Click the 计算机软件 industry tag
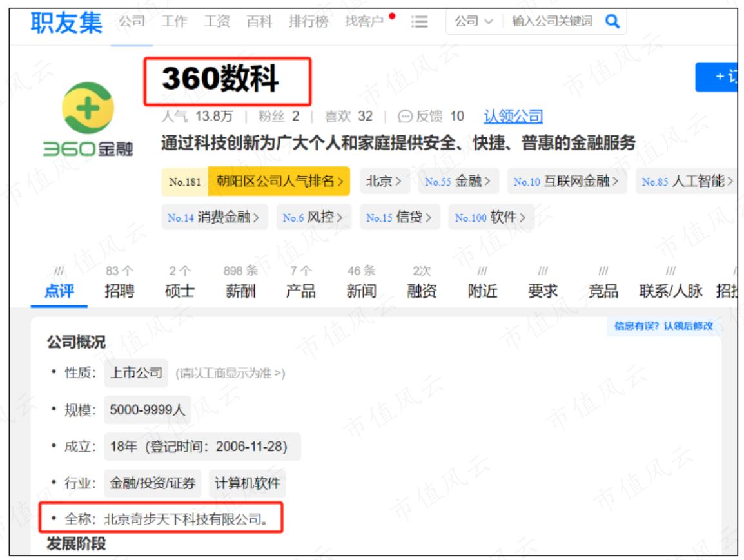The image size is (744, 560). point(247,483)
